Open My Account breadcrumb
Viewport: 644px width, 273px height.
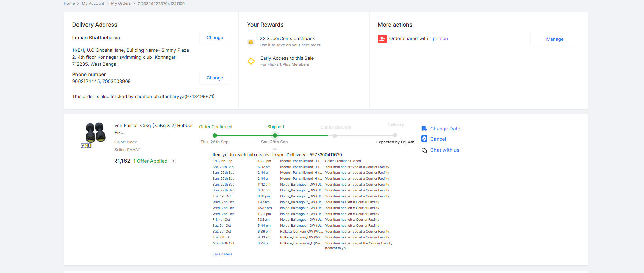93,3
